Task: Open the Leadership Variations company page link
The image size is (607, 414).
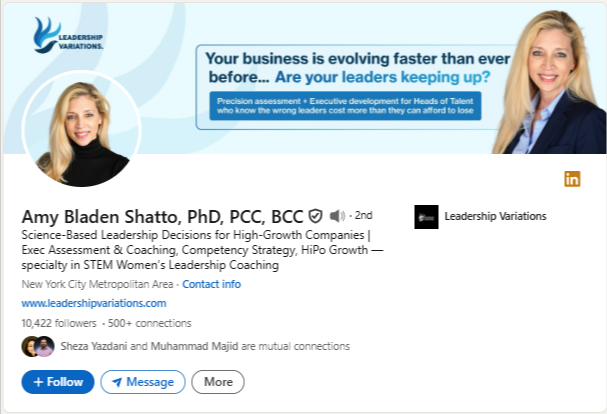Action: click(495, 216)
